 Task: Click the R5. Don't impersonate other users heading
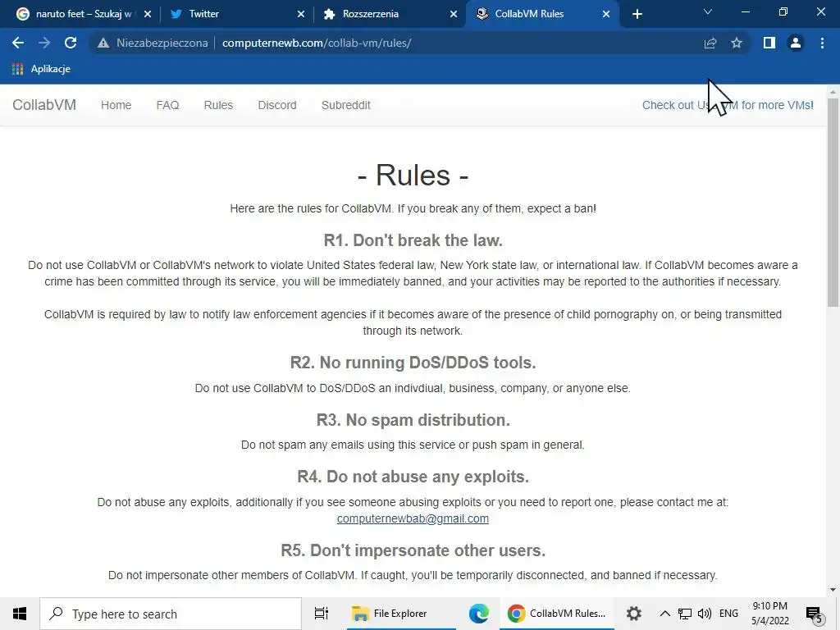[413, 550]
